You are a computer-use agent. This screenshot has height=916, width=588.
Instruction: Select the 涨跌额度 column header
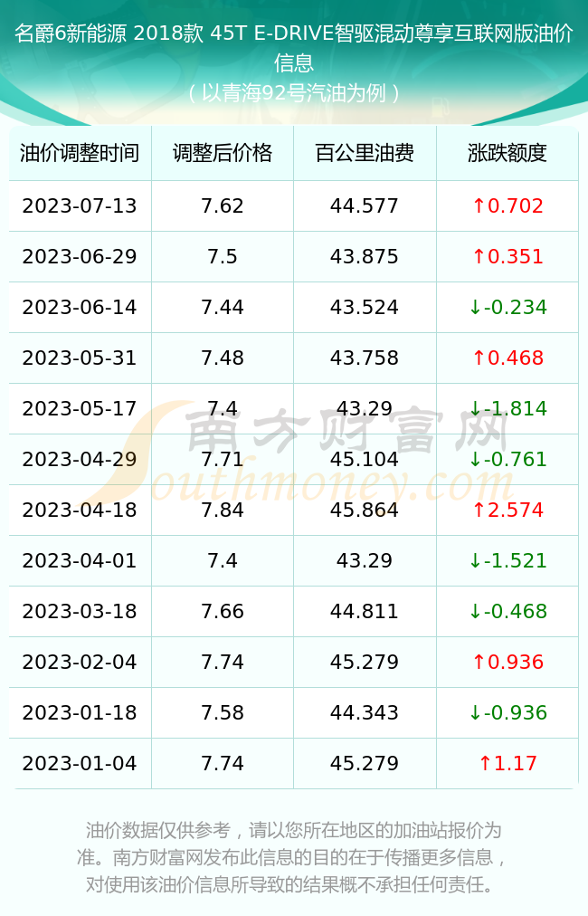coord(507,153)
